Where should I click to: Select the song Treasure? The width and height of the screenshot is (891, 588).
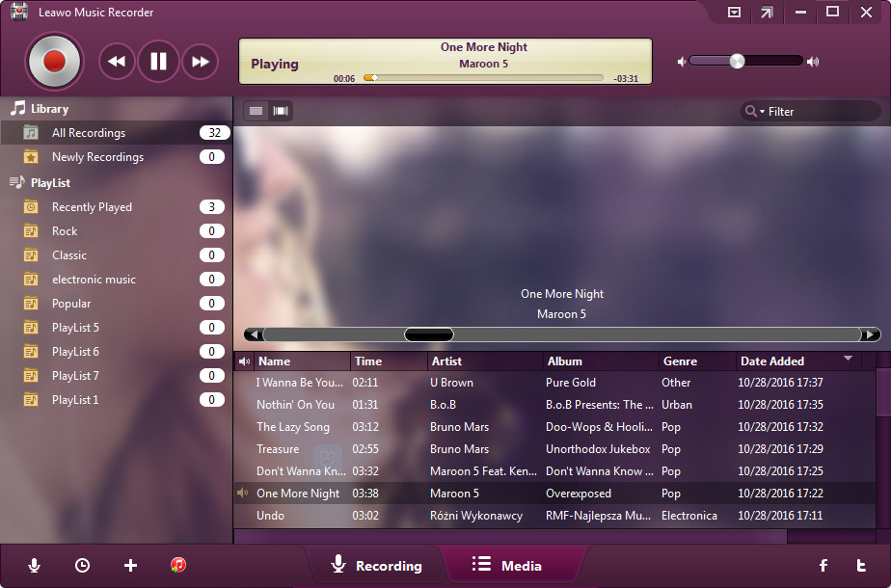[x=554, y=449]
